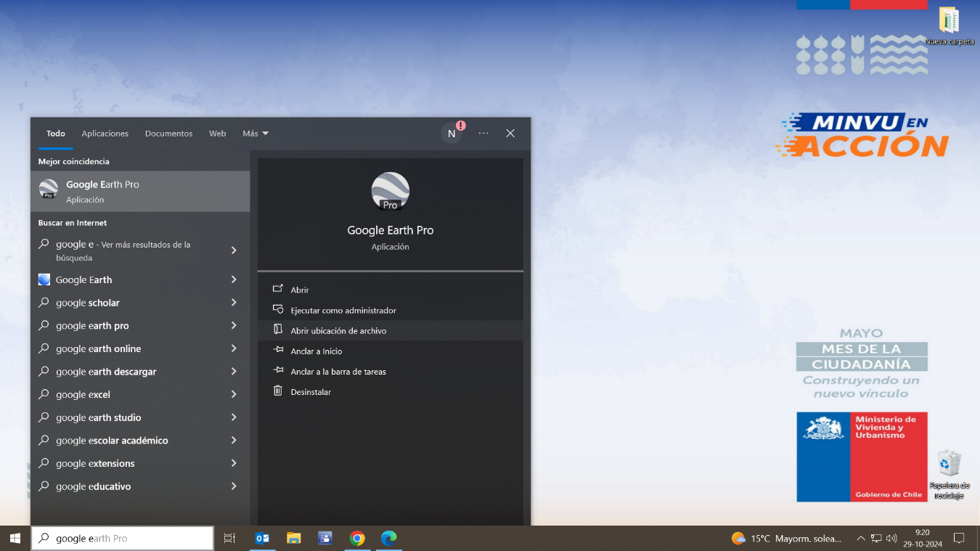Click the shield icon for Ejecutar como administrador
The height and width of the screenshot is (551, 980).
click(277, 309)
